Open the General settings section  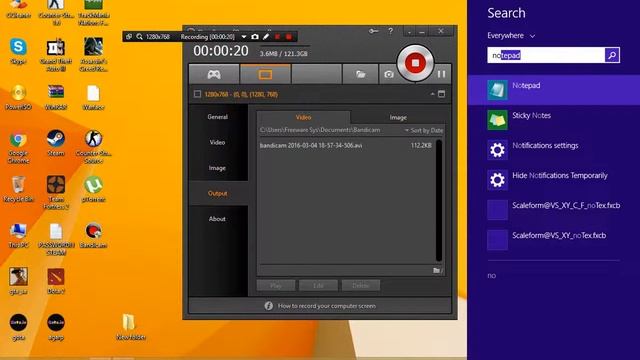(x=218, y=117)
